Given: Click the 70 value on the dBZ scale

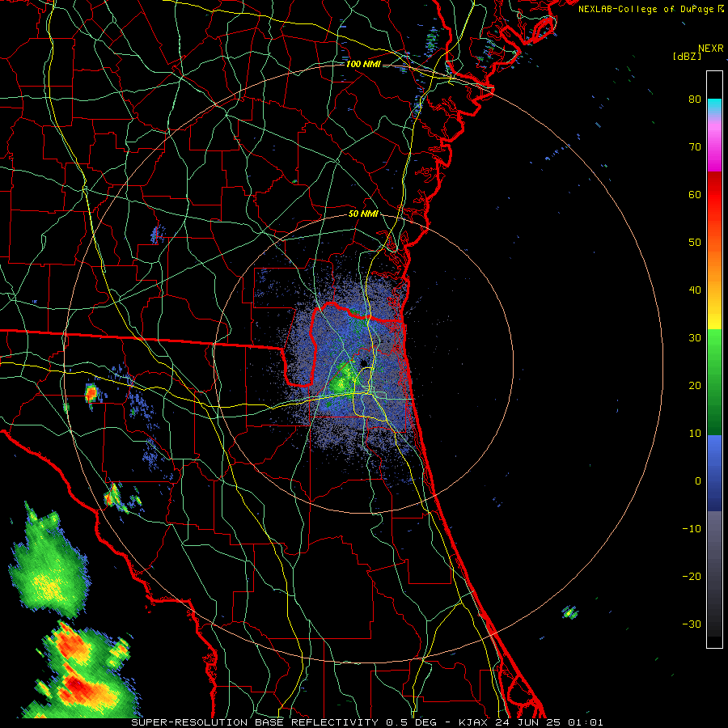Looking at the screenshot, I should (x=695, y=146).
